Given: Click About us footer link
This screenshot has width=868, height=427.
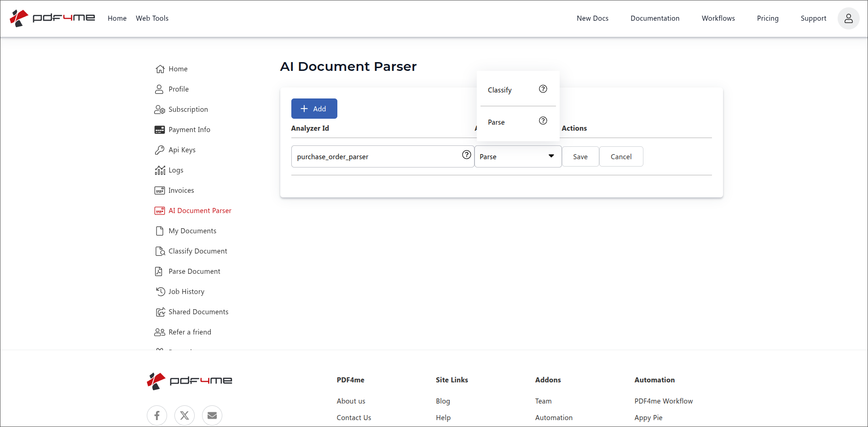Looking at the screenshot, I should click(x=351, y=401).
